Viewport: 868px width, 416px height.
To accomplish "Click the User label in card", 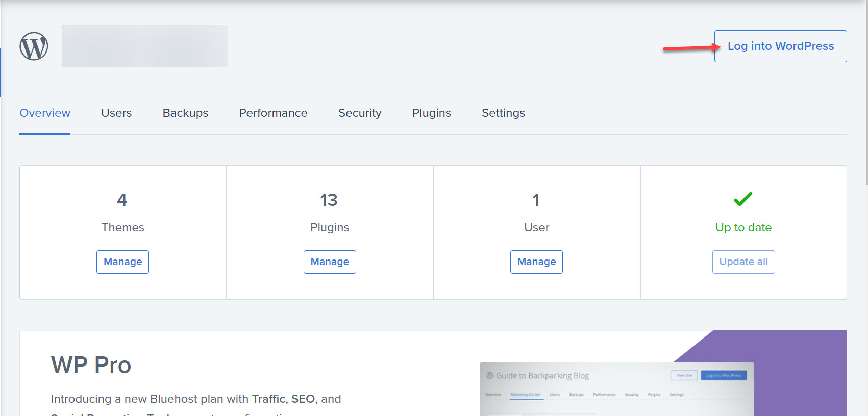I will tap(536, 227).
